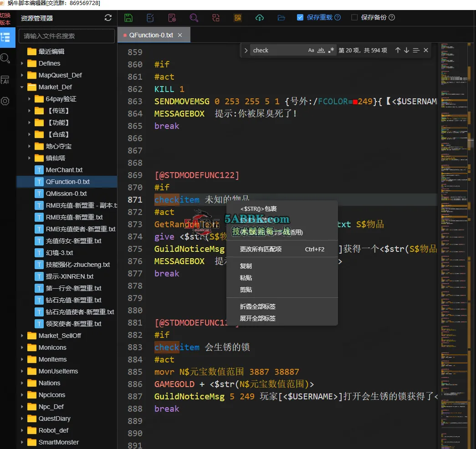476x449 pixels.
Task: Open the 最近编辑 folder
Action: (51, 51)
